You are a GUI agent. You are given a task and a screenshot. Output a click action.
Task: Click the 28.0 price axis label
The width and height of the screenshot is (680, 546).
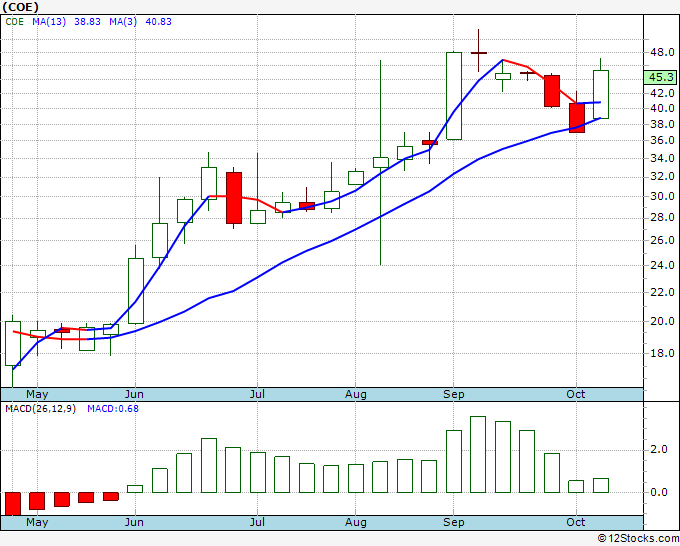coord(662,217)
